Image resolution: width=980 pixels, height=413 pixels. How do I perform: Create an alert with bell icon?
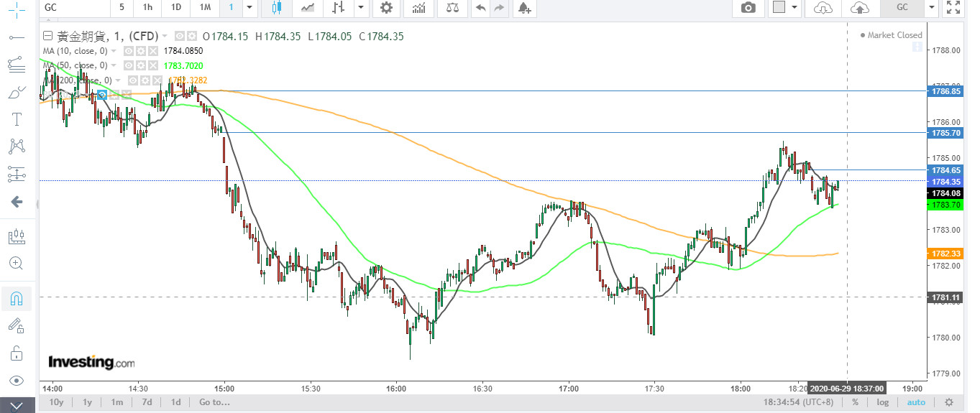tap(524, 8)
